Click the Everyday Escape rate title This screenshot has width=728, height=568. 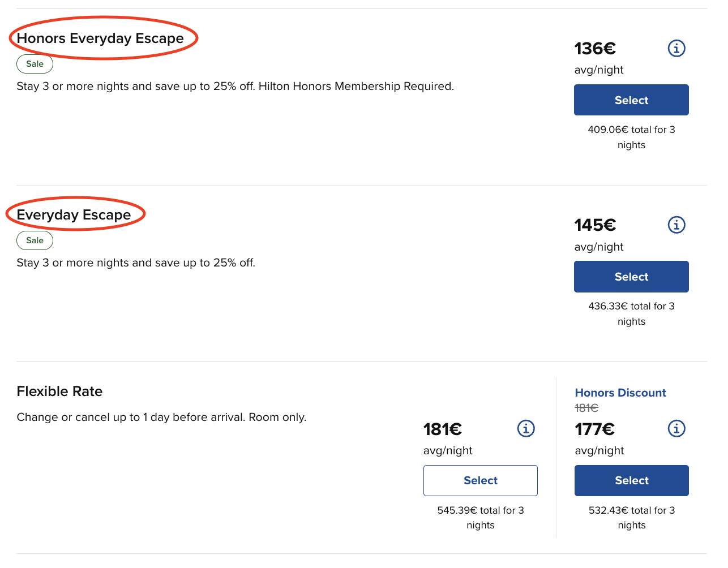coord(74,215)
